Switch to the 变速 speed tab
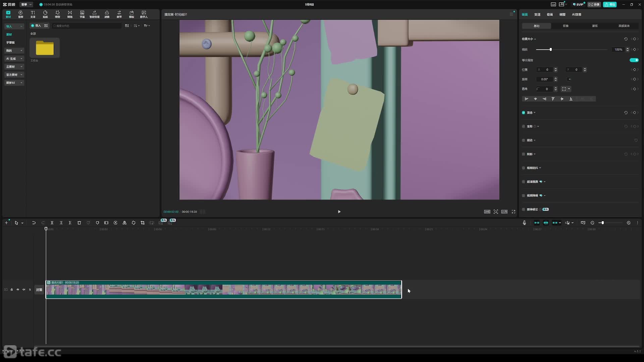Screen dimensions: 644x362 [537, 14]
